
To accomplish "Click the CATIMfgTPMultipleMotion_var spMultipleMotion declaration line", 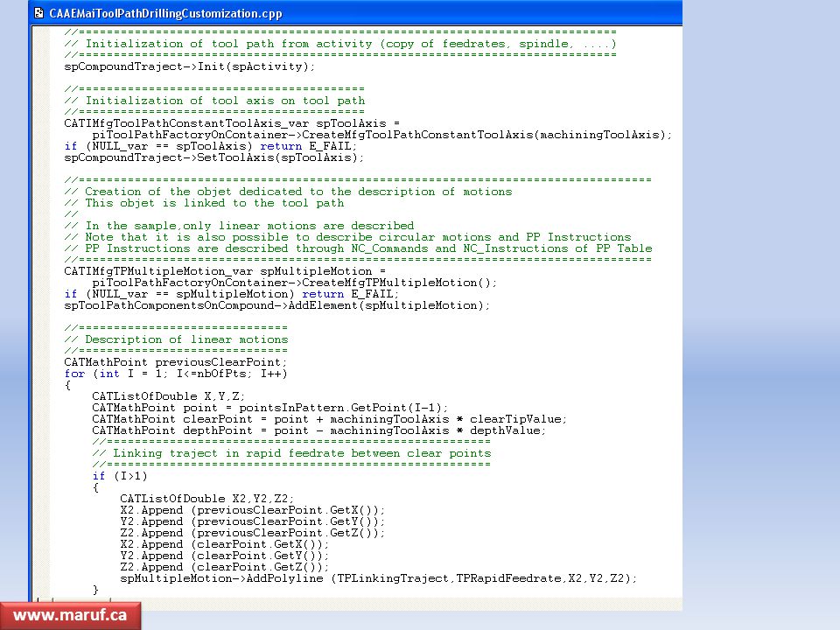I will pos(225,271).
